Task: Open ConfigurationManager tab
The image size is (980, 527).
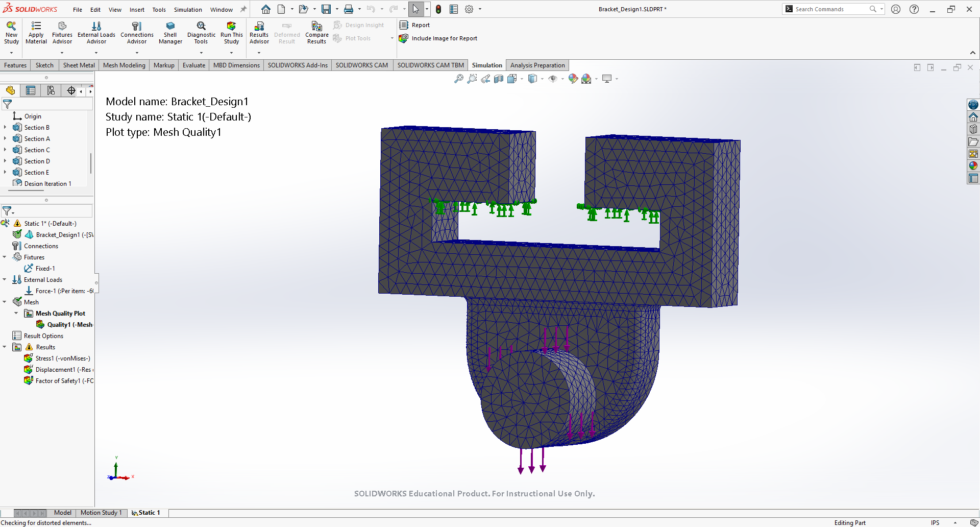Action: coord(51,90)
